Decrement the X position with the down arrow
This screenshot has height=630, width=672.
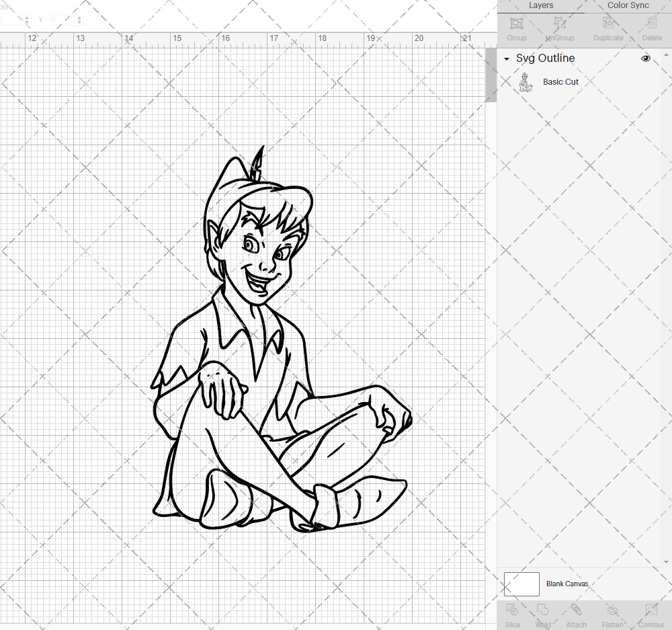tap(27, 22)
